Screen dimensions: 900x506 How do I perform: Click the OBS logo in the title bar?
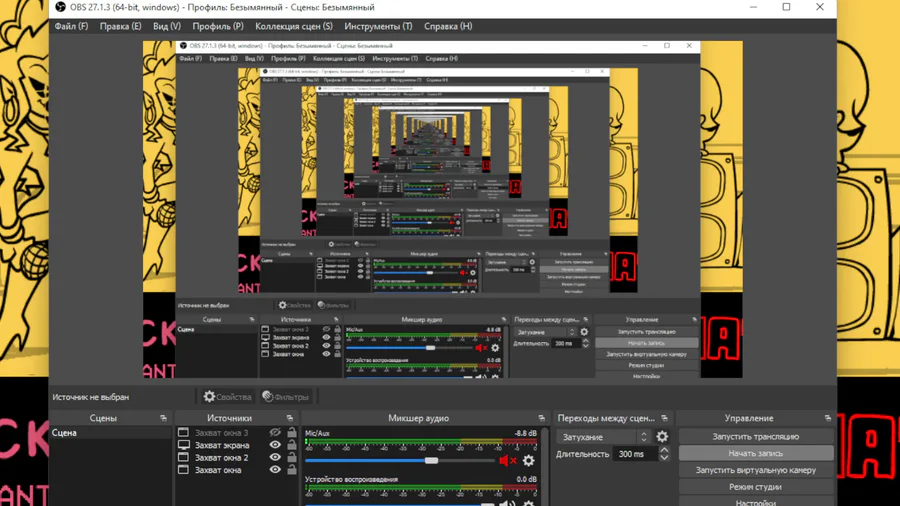pyautogui.click(x=60, y=7)
